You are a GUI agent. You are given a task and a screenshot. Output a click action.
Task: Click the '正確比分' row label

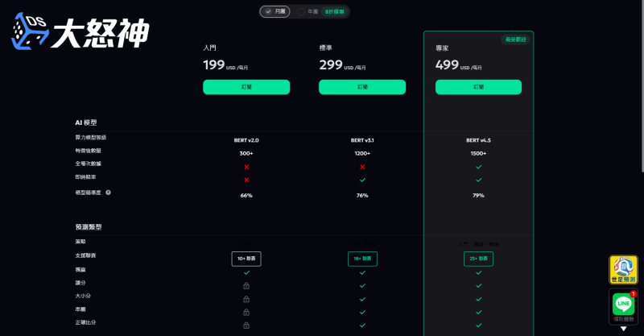coord(85,322)
